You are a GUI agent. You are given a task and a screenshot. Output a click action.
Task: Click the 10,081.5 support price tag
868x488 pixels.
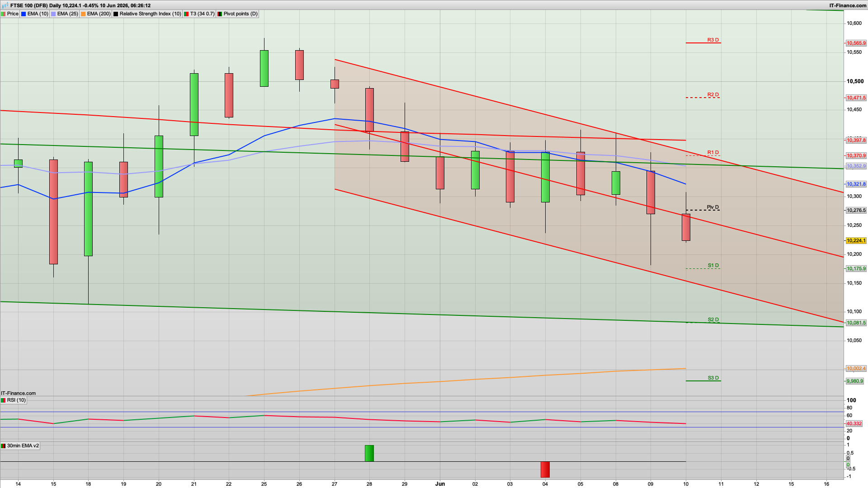point(856,323)
